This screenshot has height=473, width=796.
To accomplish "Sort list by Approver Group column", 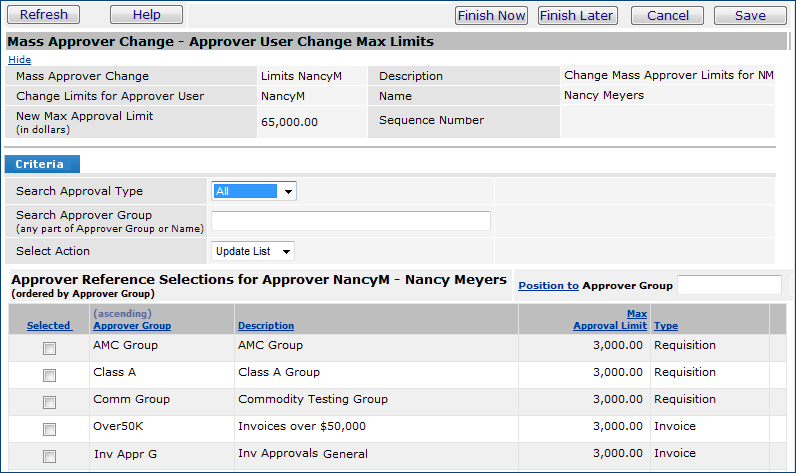I will tap(131, 326).
